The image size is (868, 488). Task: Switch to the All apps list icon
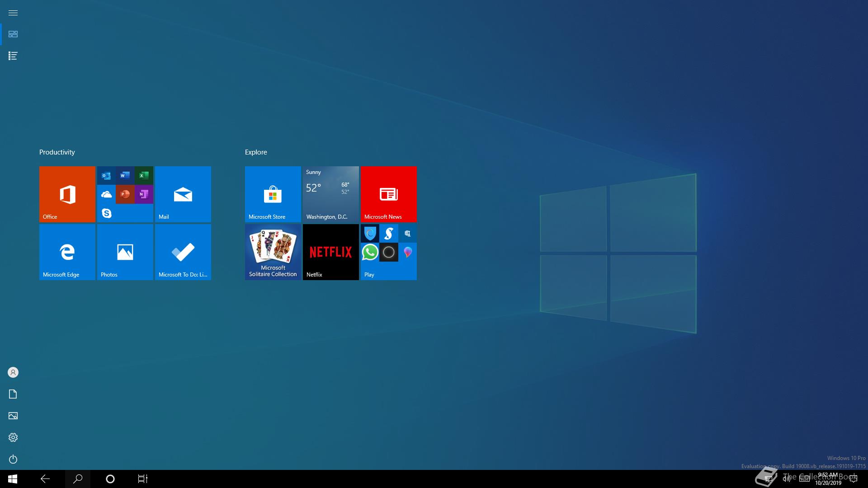coord(13,56)
